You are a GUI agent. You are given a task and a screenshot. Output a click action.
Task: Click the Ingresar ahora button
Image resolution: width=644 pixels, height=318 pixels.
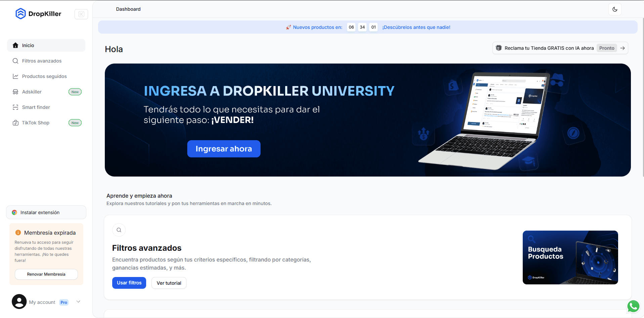tap(224, 149)
